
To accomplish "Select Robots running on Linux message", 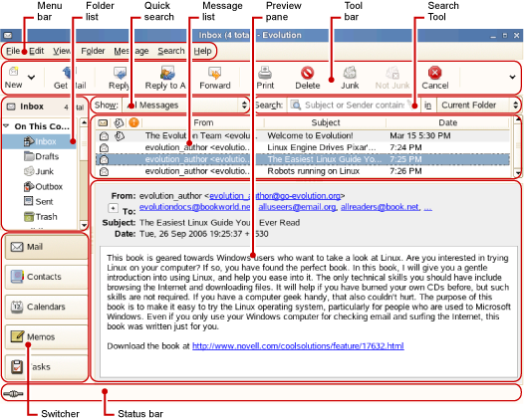I will (x=303, y=171).
